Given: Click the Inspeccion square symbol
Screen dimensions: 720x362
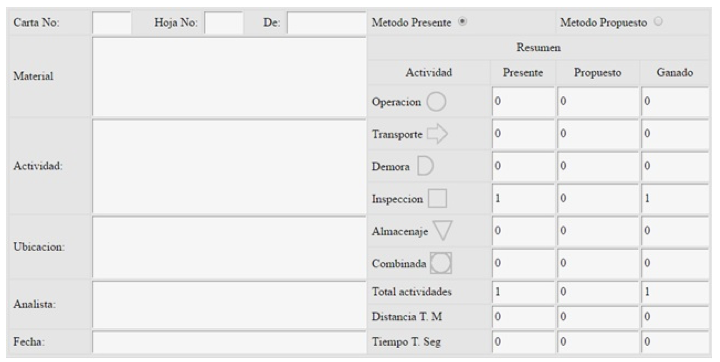Looking at the screenshot, I should [437, 198].
